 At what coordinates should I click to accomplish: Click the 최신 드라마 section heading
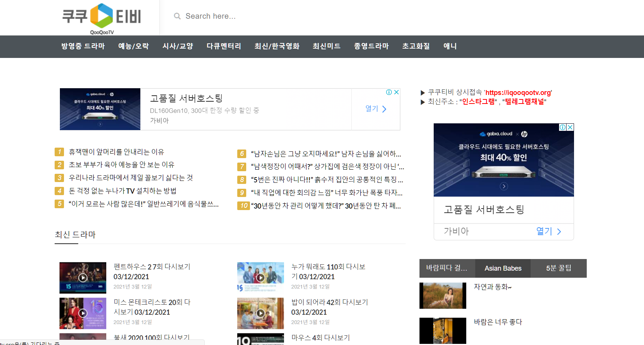pos(75,234)
